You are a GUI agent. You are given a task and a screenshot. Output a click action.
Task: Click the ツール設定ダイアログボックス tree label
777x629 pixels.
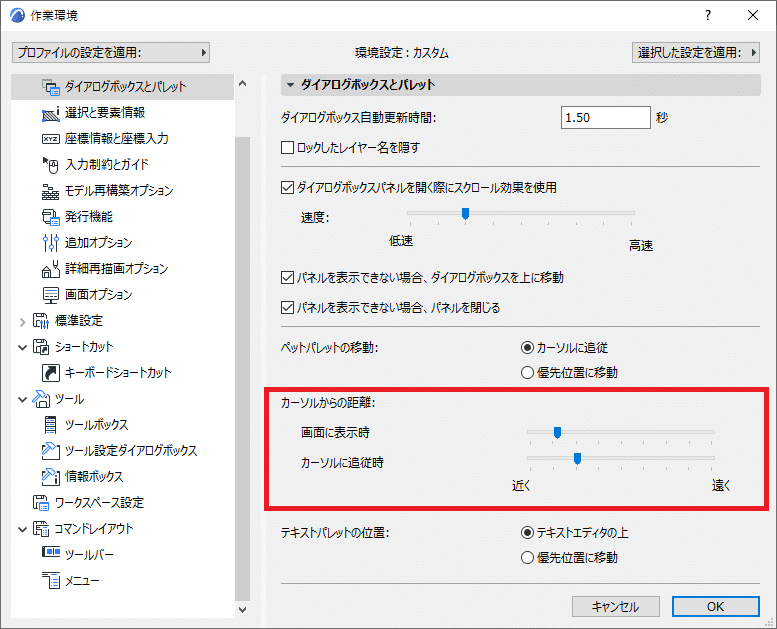[x=131, y=451]
